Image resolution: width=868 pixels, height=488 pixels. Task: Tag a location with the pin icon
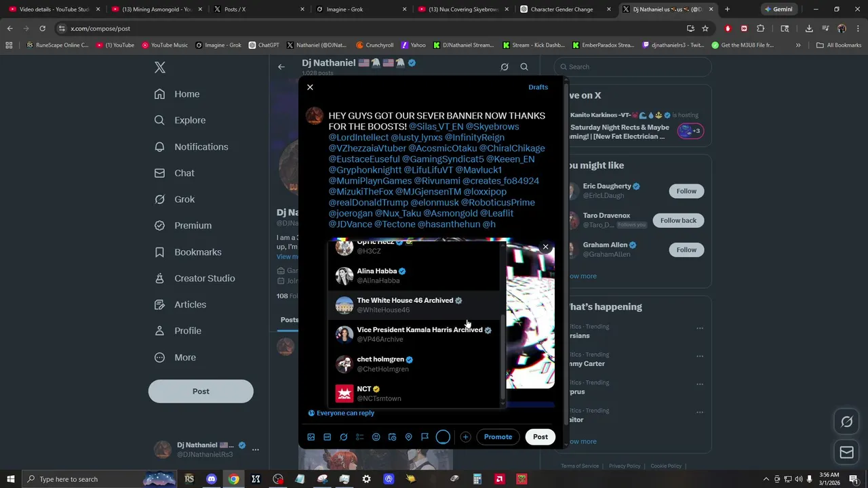pos(408,437)
